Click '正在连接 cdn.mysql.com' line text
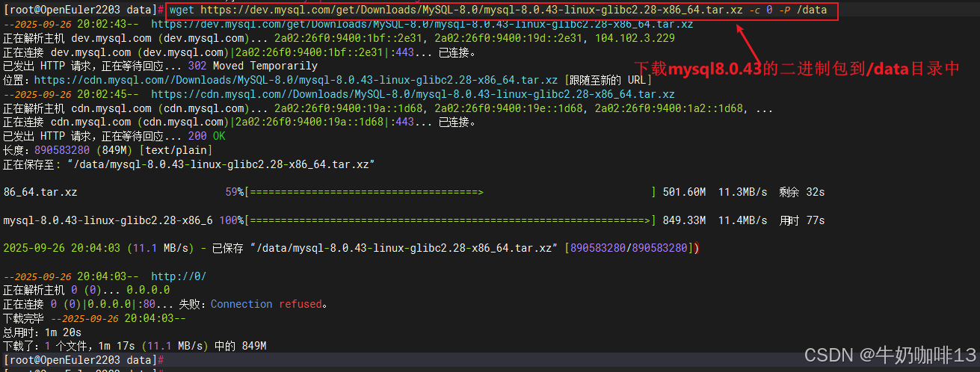The height and width of the screenshot is (372, 980). point(239,122)
